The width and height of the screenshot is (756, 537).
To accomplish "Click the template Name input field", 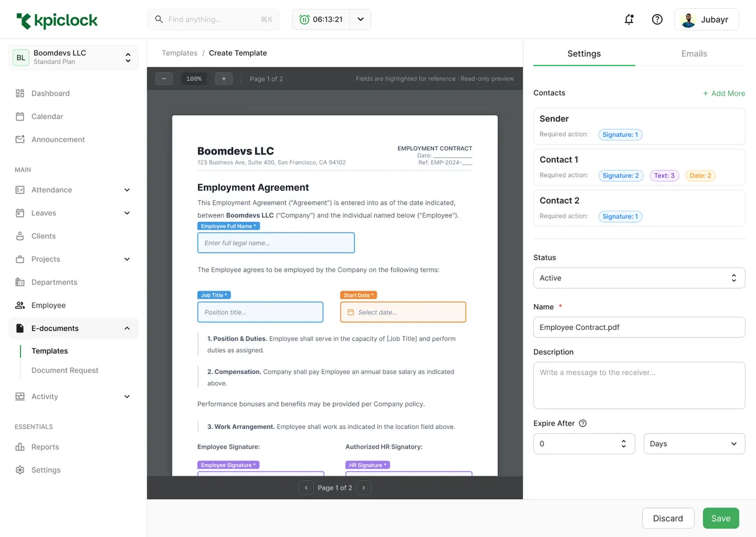I will click(639, 328).
